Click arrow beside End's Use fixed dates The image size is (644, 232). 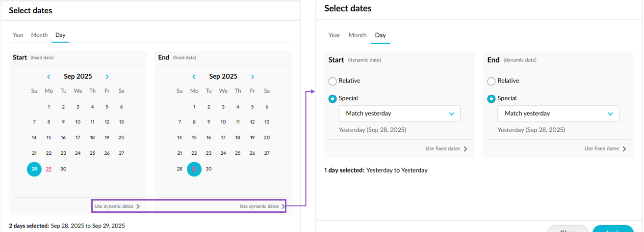point(624,149)
